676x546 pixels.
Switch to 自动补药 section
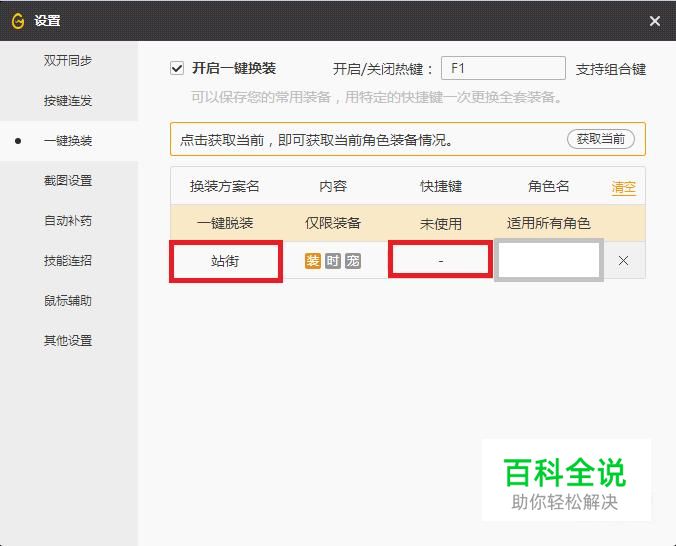coord(68,220)
